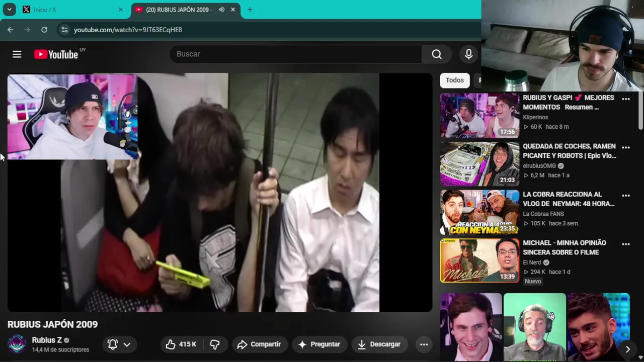Toggle the notification bell for Rubius Z
Viewport: 644px width, 362px height.
(113, 344)
